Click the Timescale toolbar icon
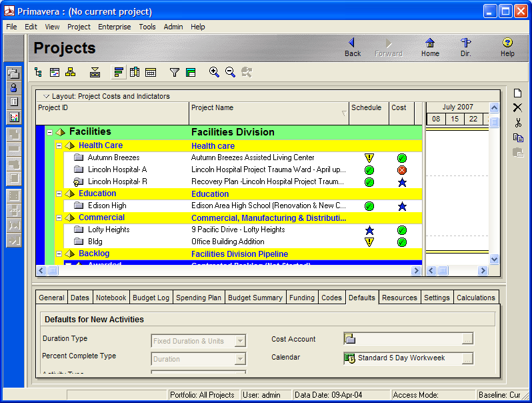 click(x=151, y=72)
